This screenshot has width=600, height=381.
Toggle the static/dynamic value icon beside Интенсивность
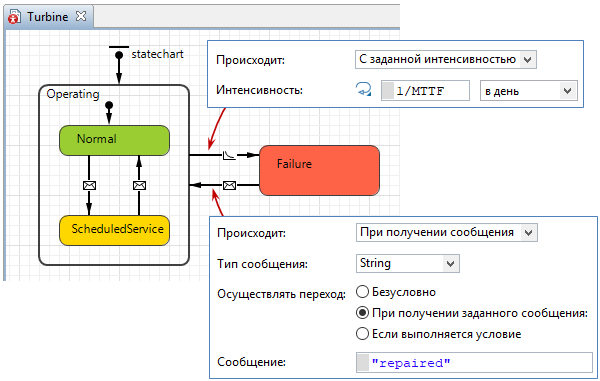point(363,90)
